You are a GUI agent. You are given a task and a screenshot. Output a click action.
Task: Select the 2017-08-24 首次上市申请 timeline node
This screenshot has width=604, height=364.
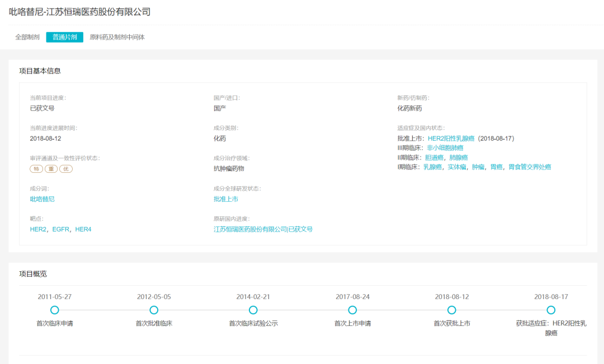point(352,310)
